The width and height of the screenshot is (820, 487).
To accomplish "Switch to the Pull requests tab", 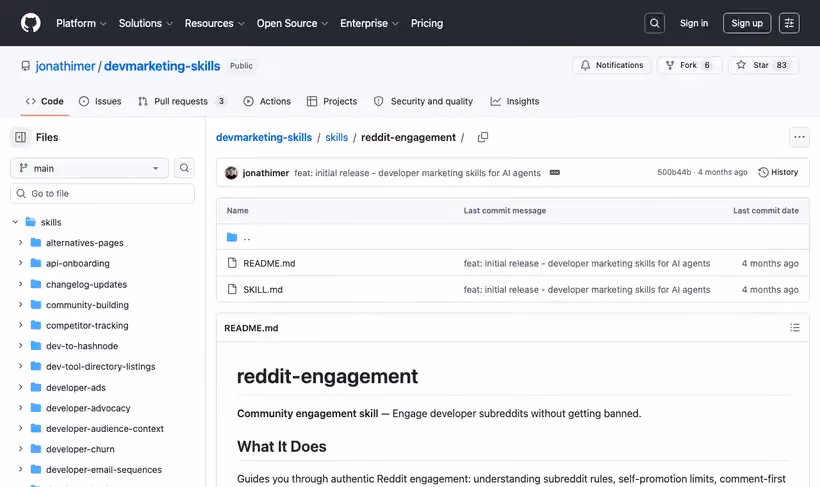I will [183, 101].
